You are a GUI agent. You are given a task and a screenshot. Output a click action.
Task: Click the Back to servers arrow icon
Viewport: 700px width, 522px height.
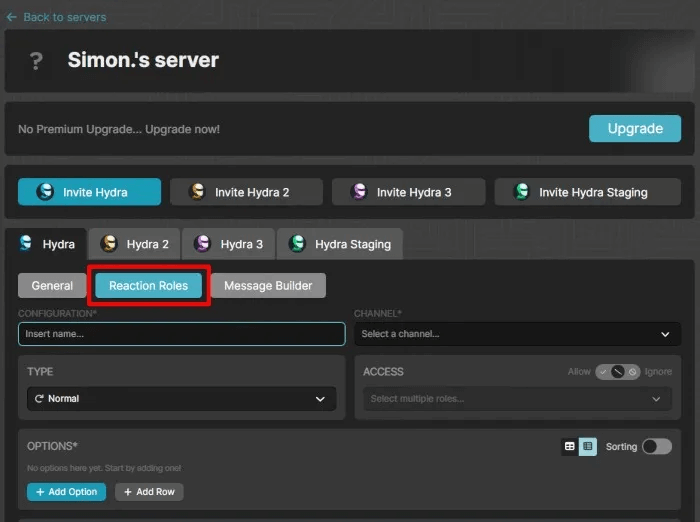[12, 17]
